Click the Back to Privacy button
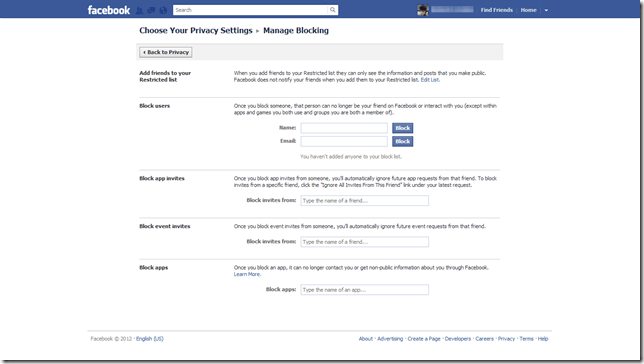The height and width of the screenshot is (364, 644). [x=166, y=52]
